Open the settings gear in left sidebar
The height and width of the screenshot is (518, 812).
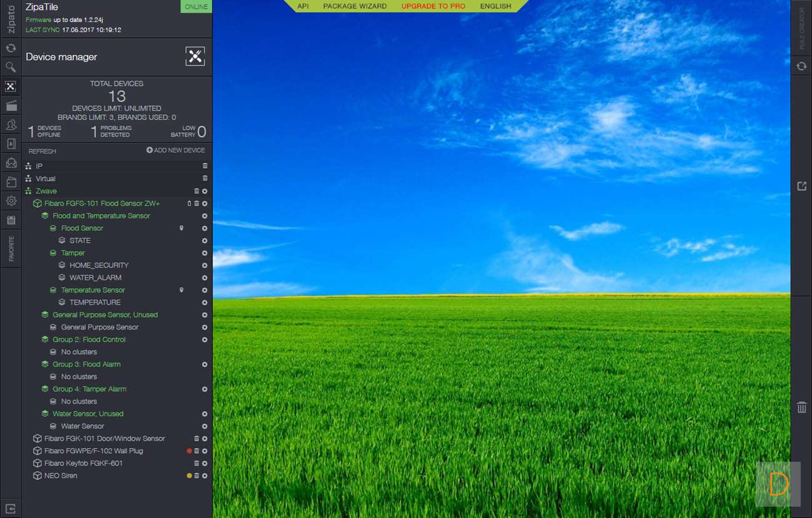pyautogui.click(x=11, y=201)
